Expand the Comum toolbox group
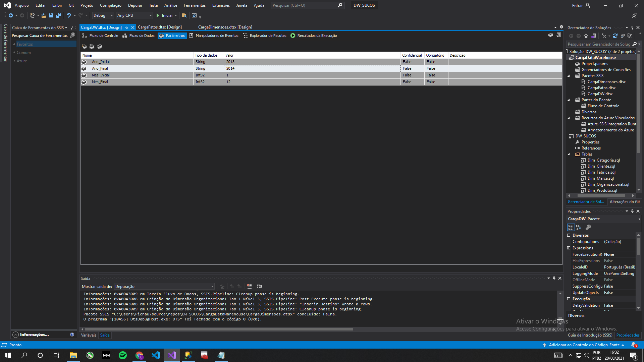 coord(14,53)
